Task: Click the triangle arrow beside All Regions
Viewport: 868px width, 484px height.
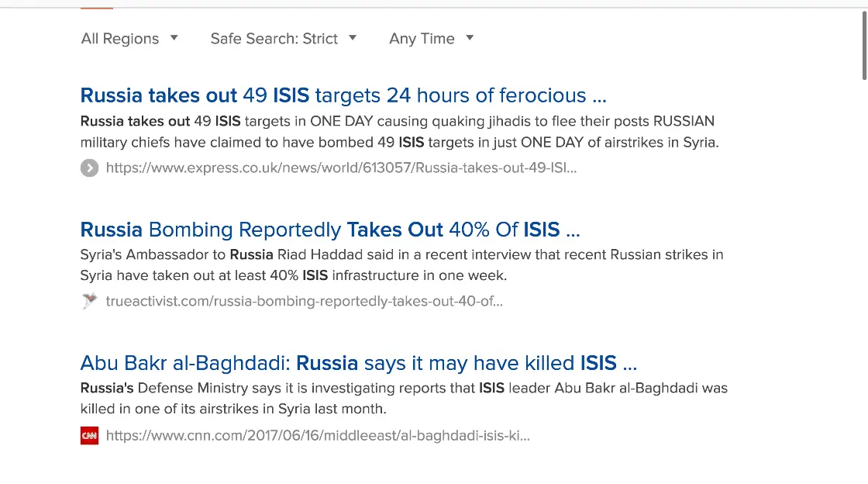Action: 174,38
